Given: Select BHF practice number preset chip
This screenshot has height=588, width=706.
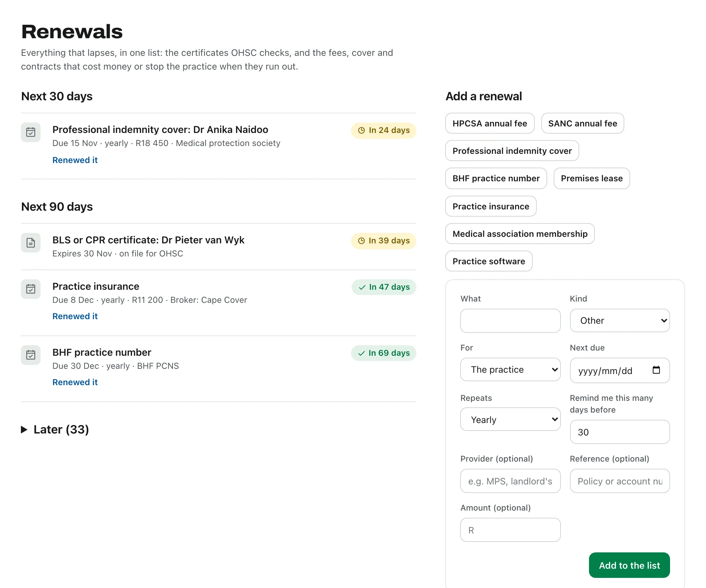Looking at the screenshot, I should [496, 178].
